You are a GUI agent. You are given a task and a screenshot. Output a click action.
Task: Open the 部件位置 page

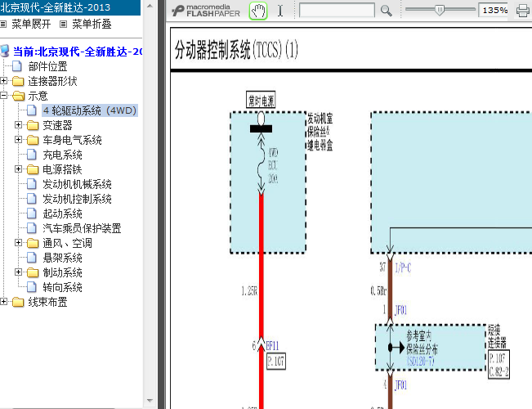tap(48, 66)
